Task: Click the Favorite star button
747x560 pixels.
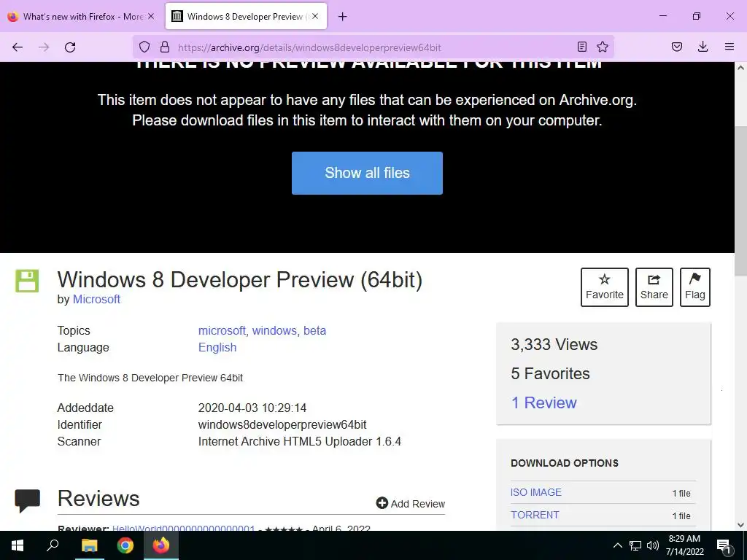Action: coord(605,287)
